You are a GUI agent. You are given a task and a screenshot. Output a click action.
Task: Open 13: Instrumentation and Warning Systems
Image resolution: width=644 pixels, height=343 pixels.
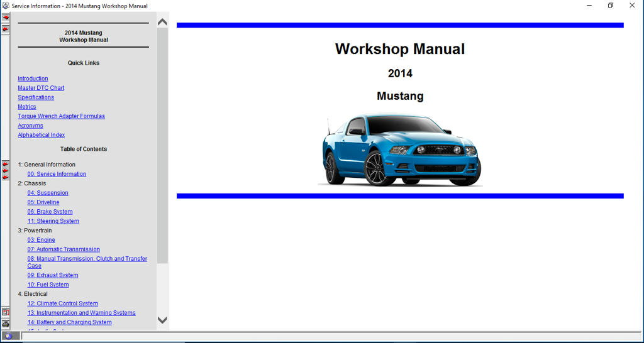(81, 313)
